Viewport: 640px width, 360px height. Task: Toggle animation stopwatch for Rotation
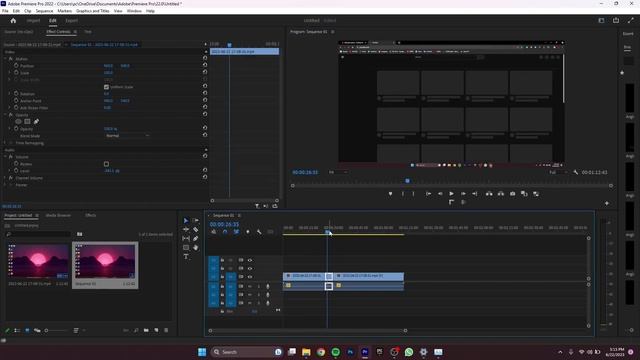pos(16,93)
